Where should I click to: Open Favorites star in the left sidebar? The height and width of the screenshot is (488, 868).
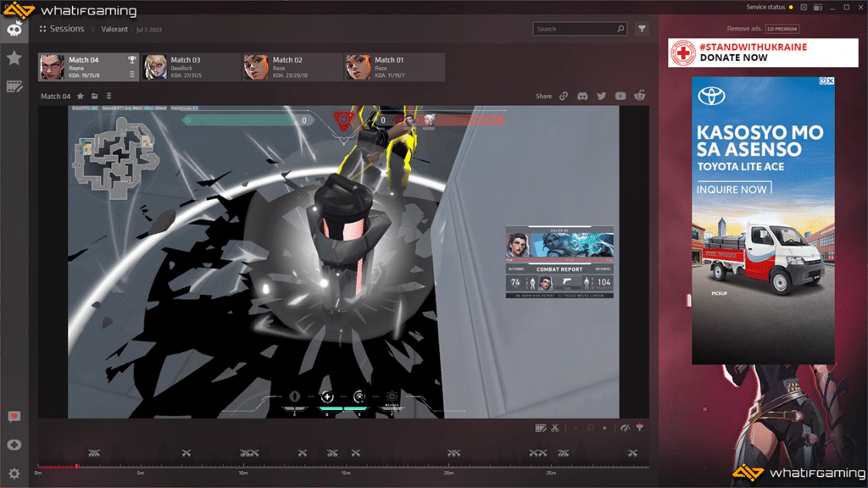14,58
